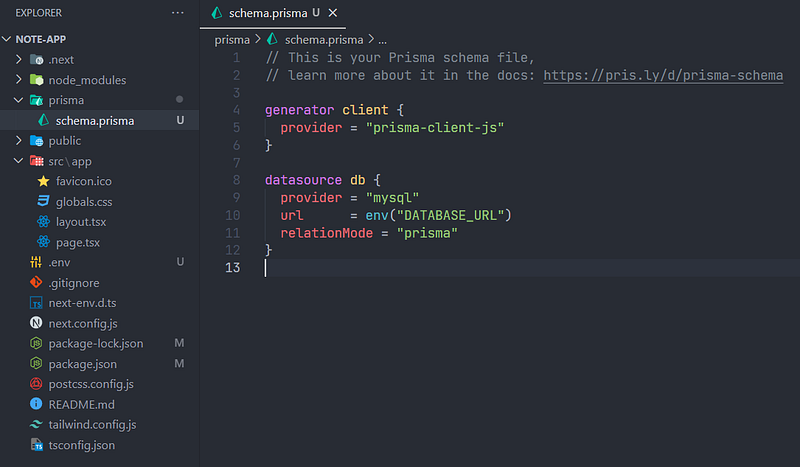Click "prisma-client-js" string on line 5
This screenshot has height=467, width=800.
(435, 128)
